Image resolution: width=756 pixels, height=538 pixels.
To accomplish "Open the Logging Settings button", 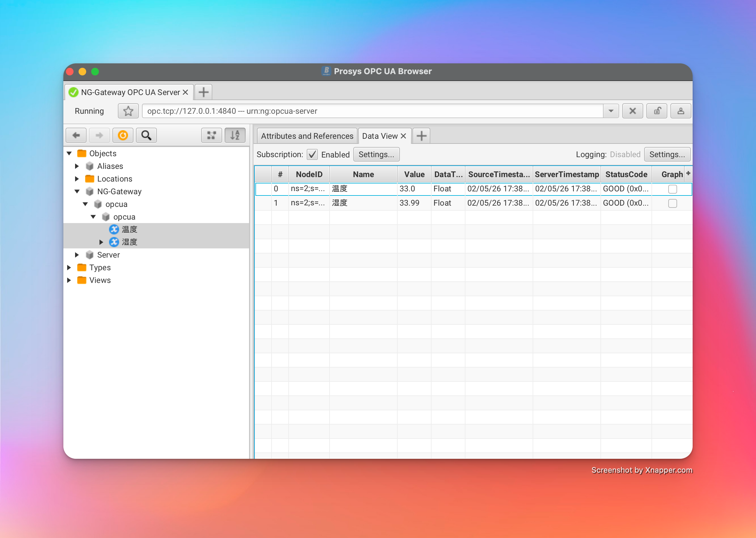I will tap(667, 154).
